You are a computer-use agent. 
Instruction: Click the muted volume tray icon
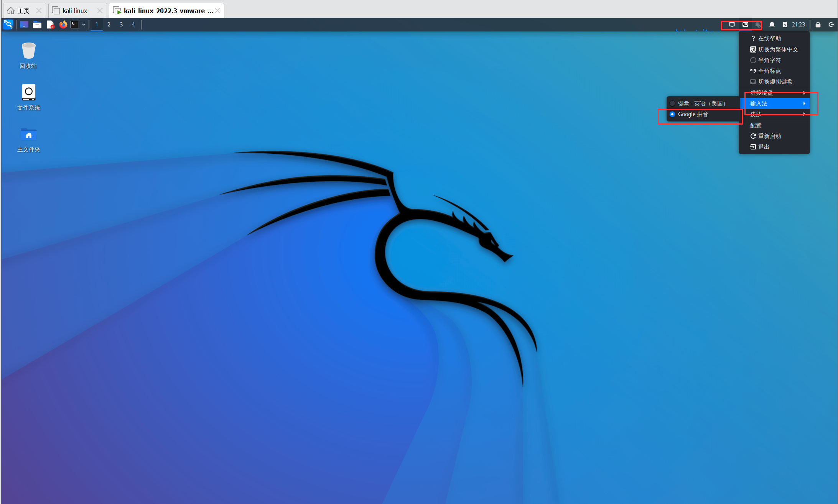(758, 25)
